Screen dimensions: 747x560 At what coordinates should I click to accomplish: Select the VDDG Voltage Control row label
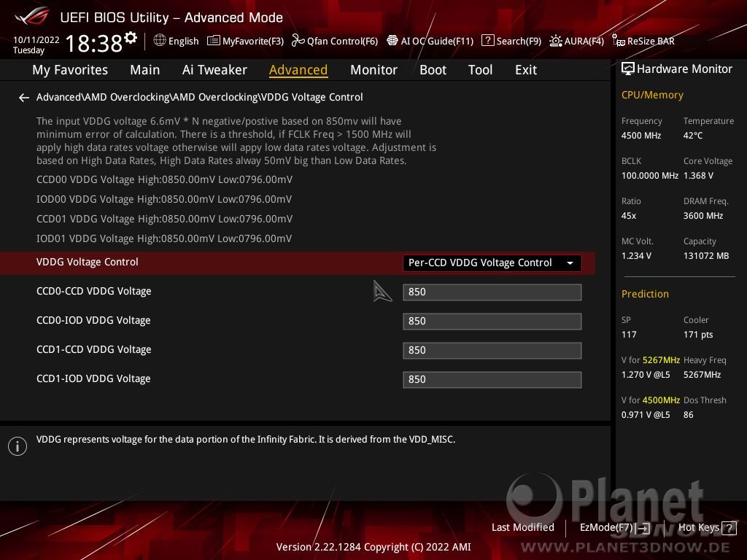88,262
